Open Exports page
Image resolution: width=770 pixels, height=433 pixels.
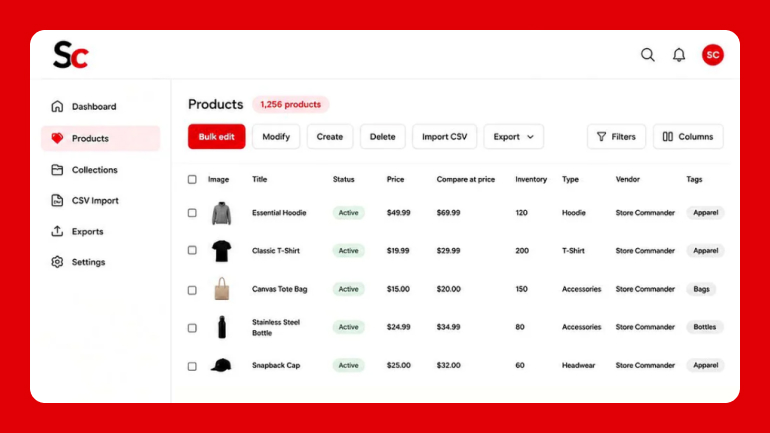point(101,231)
